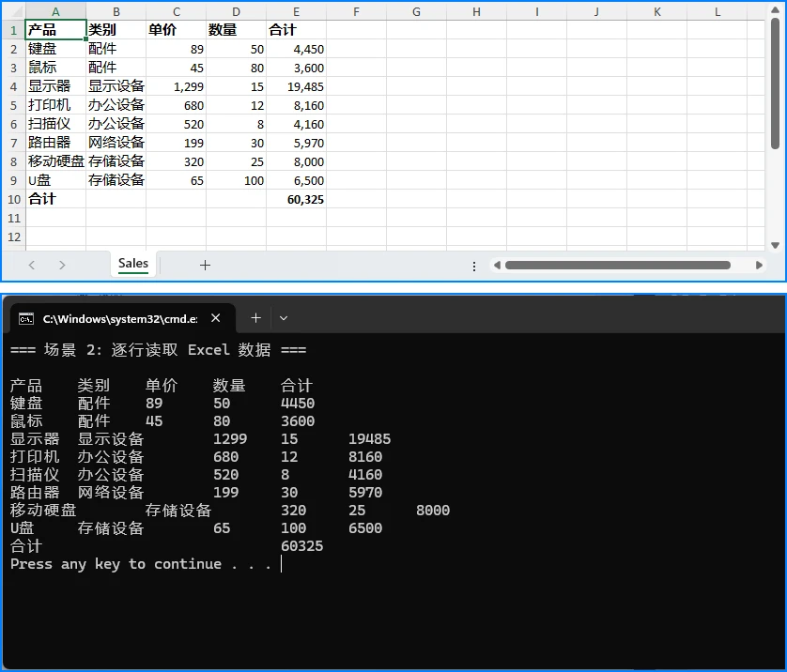This screenshot has width=787, height=672.
Task: Select cell A1 containing 产品
Action: pos(55,30)
